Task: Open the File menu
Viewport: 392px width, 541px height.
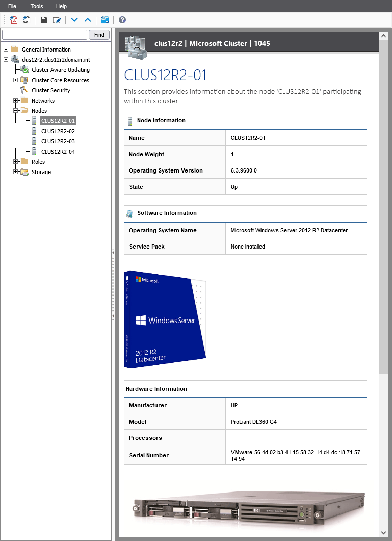Action: 12,6
